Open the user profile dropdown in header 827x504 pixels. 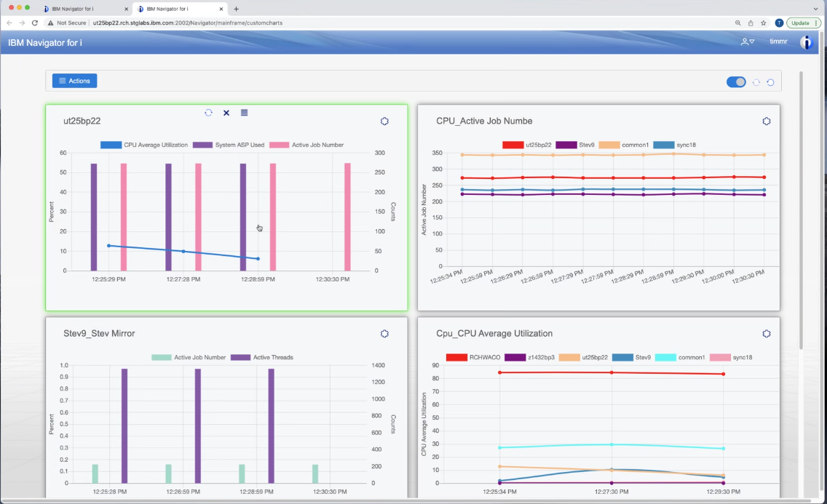pos(748,41)
